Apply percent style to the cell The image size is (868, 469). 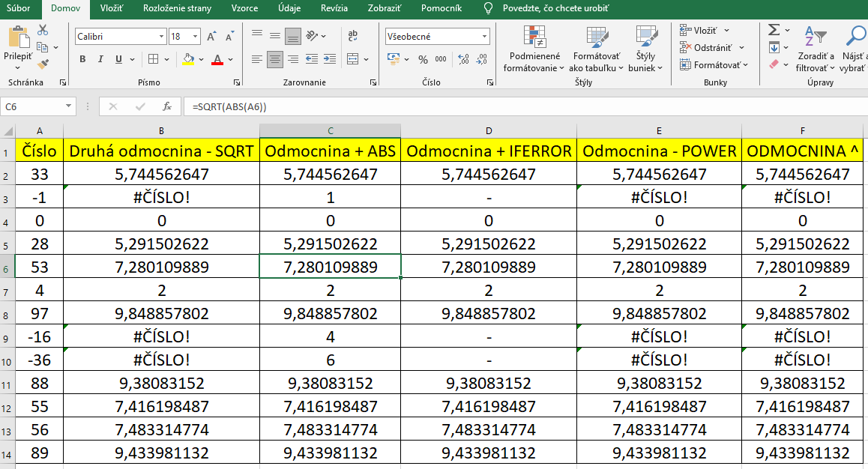(x=423, y=59)
